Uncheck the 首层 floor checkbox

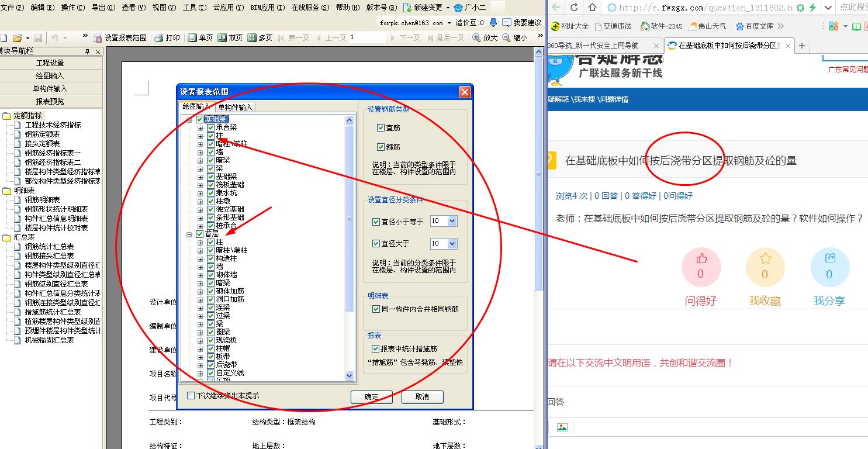coord(200,234)
